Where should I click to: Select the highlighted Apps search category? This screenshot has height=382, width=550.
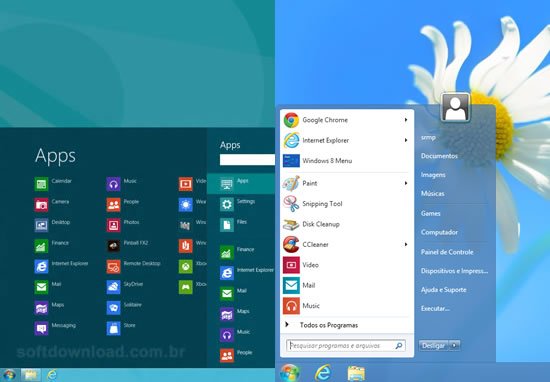(241, 183)
